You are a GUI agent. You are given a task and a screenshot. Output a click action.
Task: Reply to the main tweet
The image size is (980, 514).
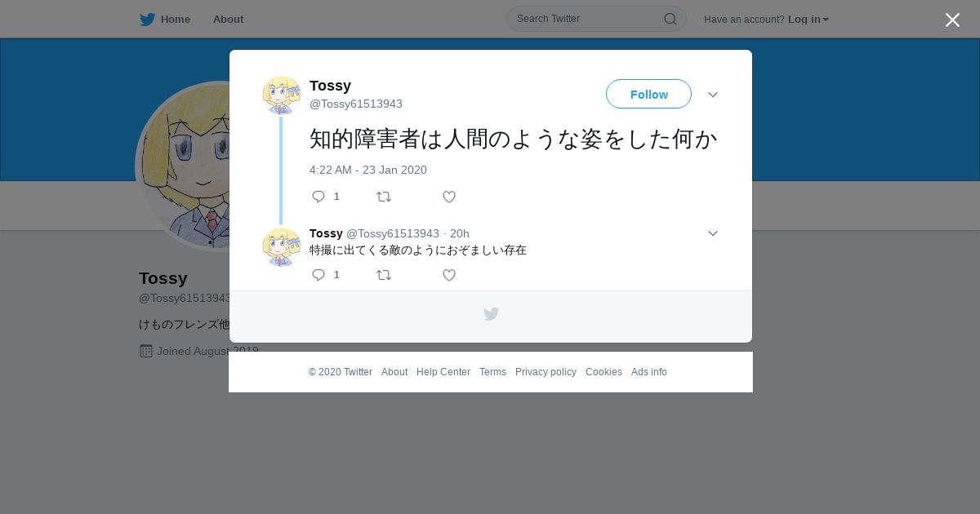(318, 197)
